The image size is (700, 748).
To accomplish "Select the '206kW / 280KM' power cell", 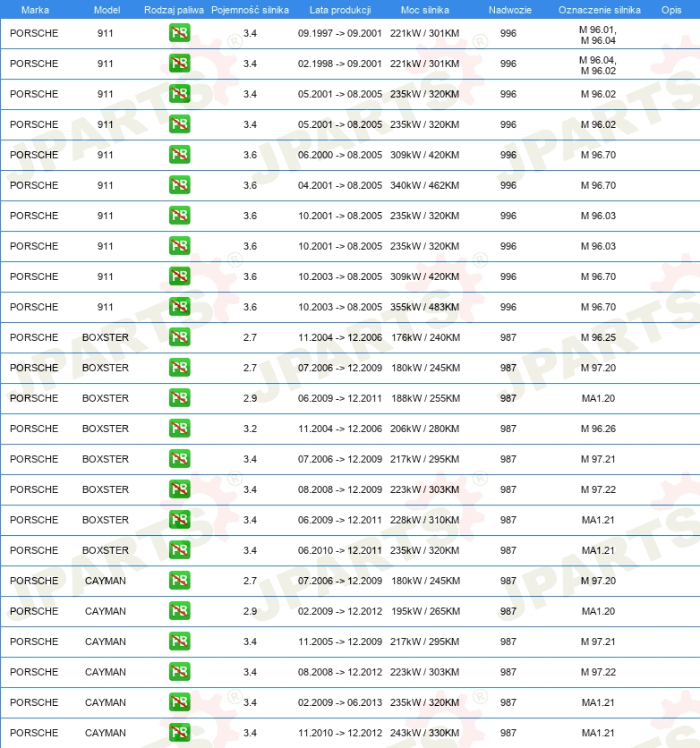I will 424,429.
